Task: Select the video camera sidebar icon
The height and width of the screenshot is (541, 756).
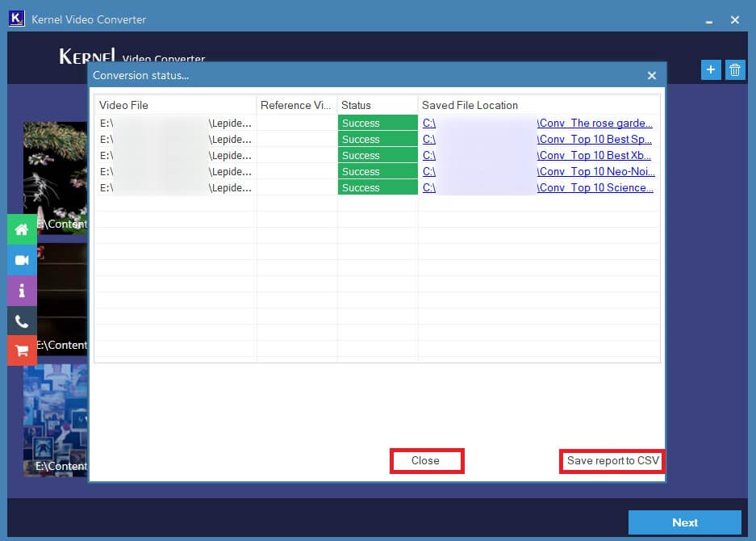Action: 22,260
